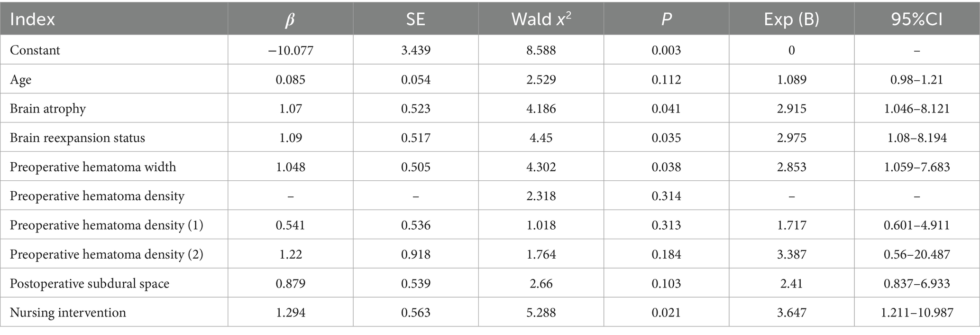Select the 95%CI column header
Image resolution: width=980 pixels, height=335 pixels.
coord(916,19)
